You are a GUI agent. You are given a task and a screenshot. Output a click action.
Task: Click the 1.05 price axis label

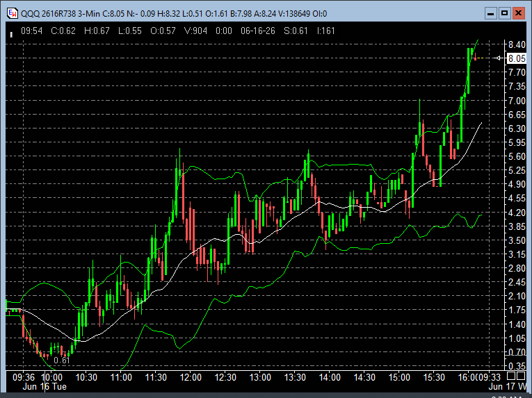click(x=517, y=338)
